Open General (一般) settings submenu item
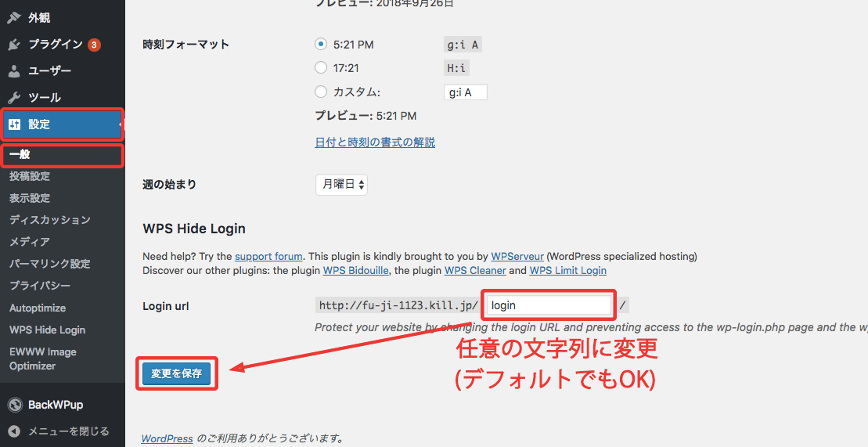The height and width of the screenshot is (447, 868). coord(20,155)
